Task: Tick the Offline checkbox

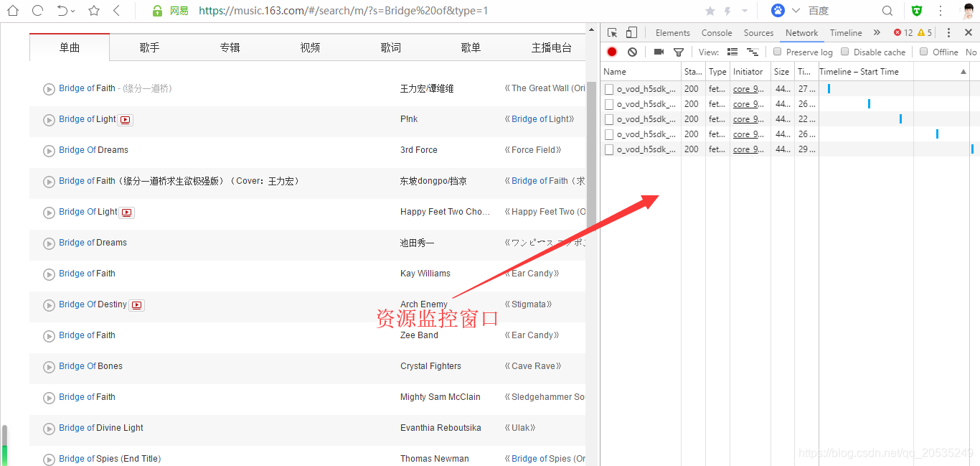Action: (x=923, y=52)
